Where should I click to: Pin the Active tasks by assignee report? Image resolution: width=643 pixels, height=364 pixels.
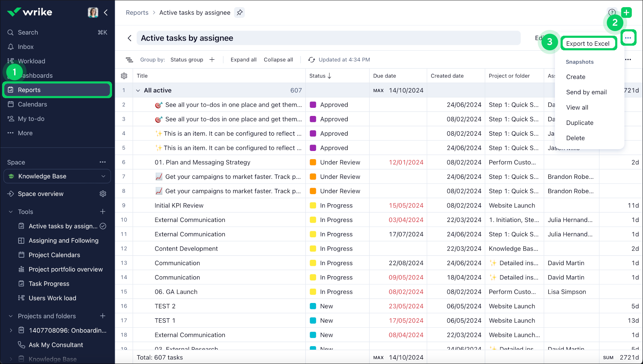click(x=239, y=12)
